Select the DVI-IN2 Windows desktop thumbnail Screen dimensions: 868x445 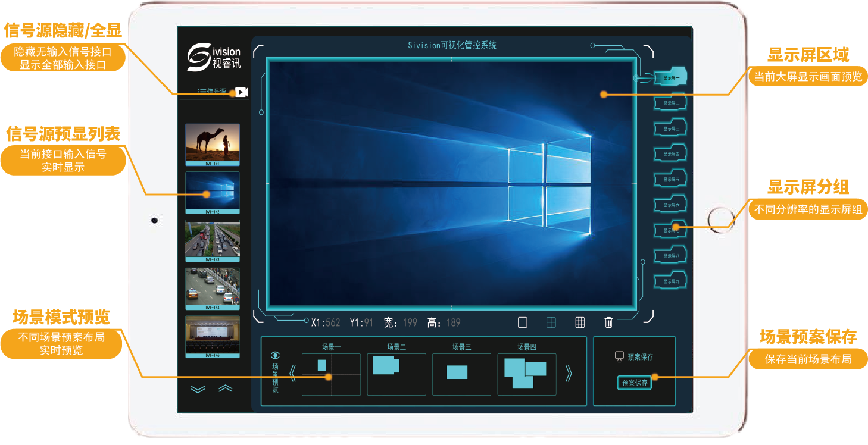pos(213,193)
